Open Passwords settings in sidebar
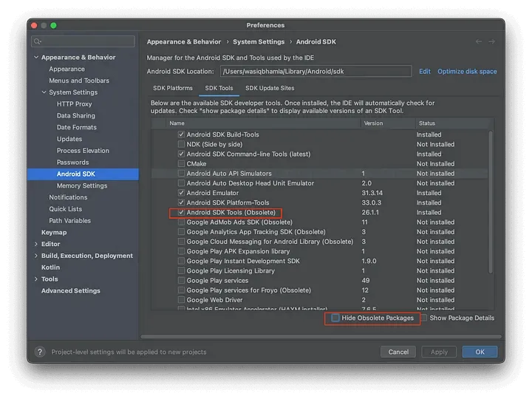This screenshot has height=399, width=532. 72,162
